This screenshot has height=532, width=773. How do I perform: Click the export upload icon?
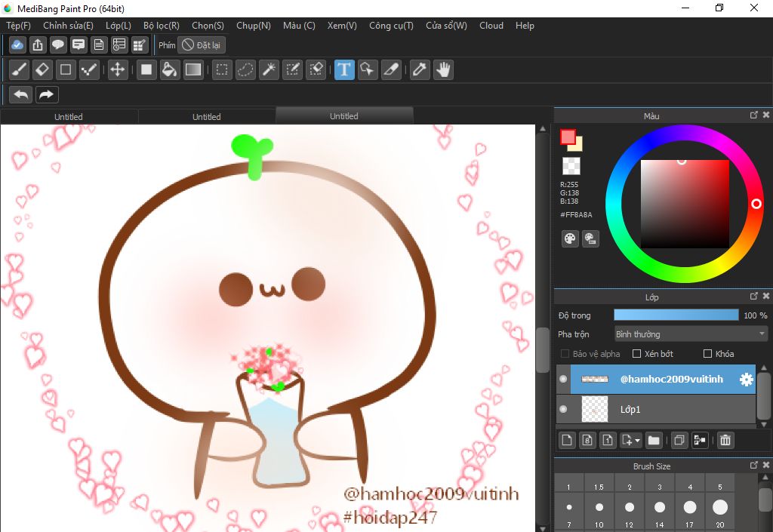coord(38,45)
